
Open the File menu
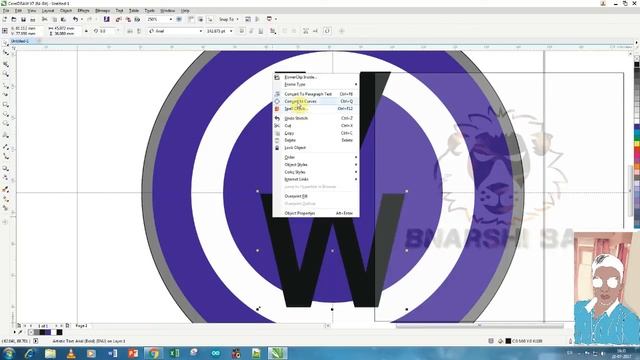point(6,11)
